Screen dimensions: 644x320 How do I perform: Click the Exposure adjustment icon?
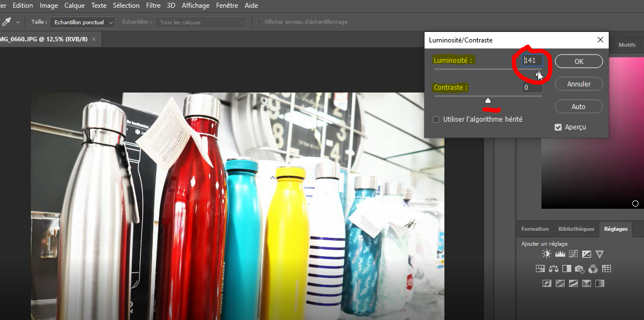tap(587, 254)
